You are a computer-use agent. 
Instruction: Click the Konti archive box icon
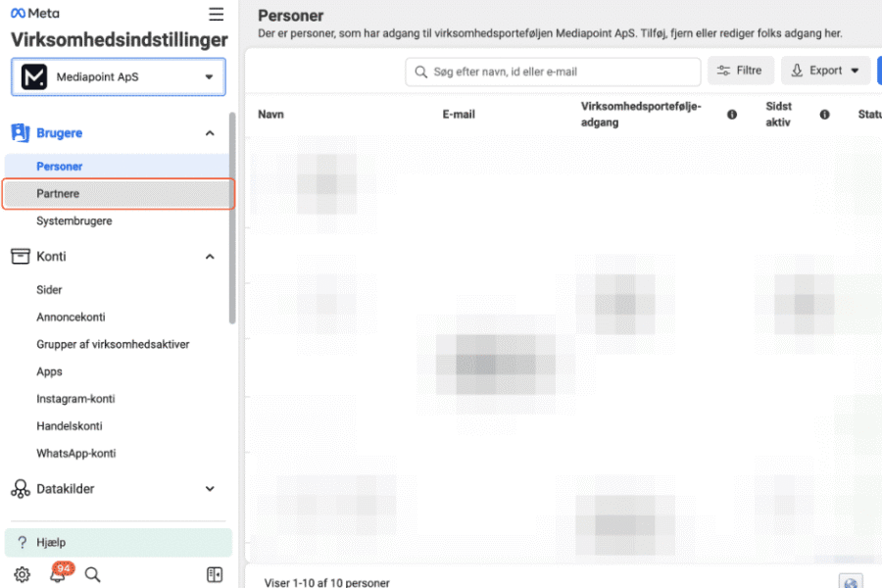21,256
